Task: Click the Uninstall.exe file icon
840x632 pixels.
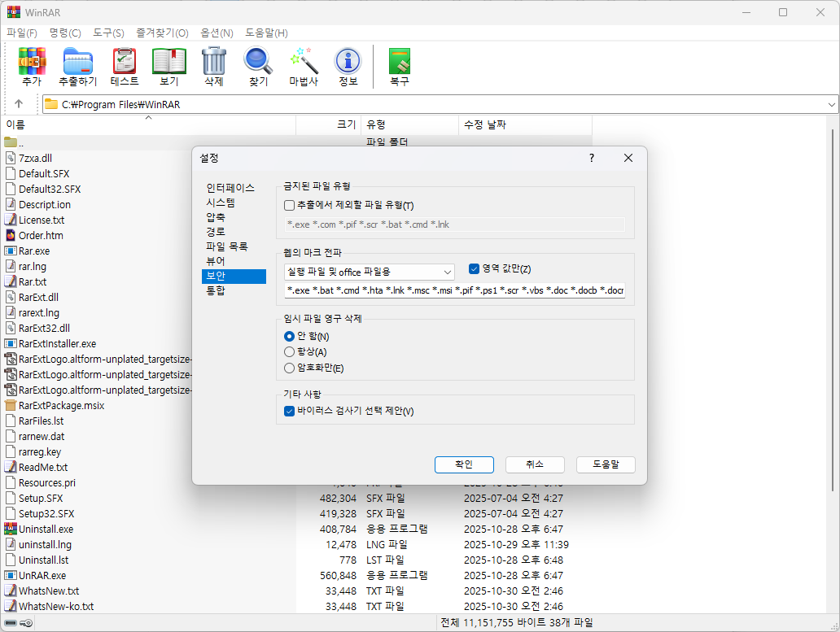Action: click(x=11, y=530)
